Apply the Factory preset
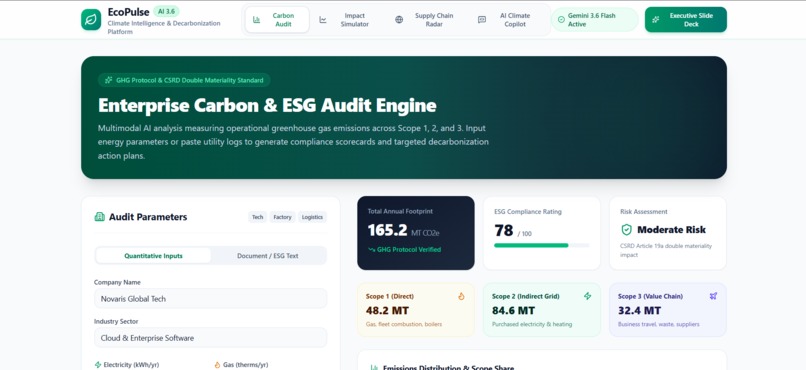 click(x=282, y=217)
